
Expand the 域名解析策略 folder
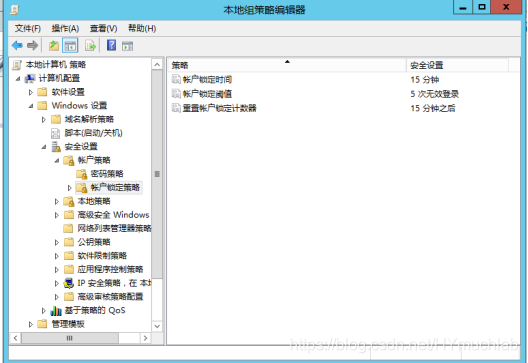[x=43, y=119]
